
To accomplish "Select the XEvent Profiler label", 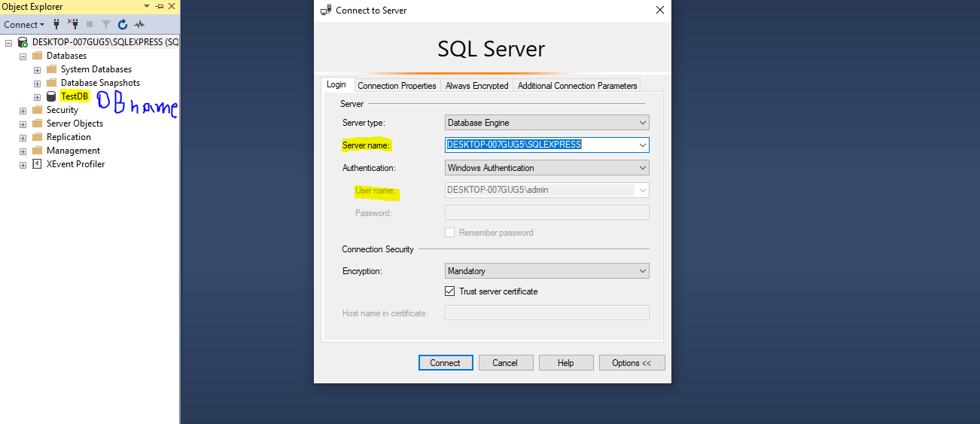I will pos(76,164).
